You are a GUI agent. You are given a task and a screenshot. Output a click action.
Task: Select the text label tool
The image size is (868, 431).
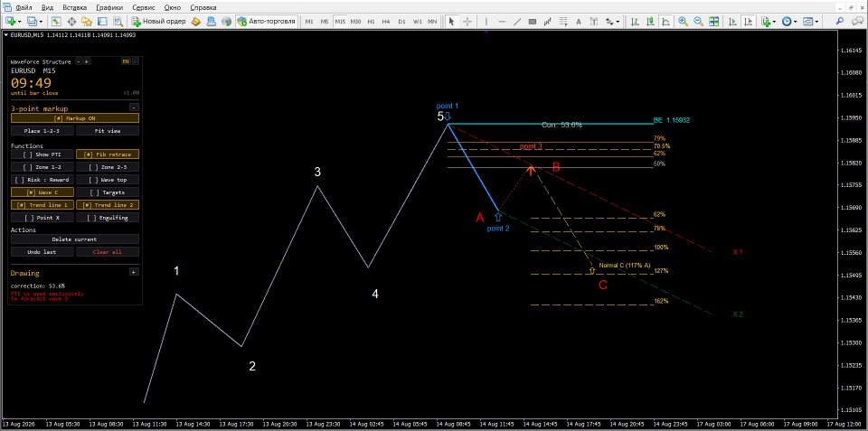(x=594, y=21)
